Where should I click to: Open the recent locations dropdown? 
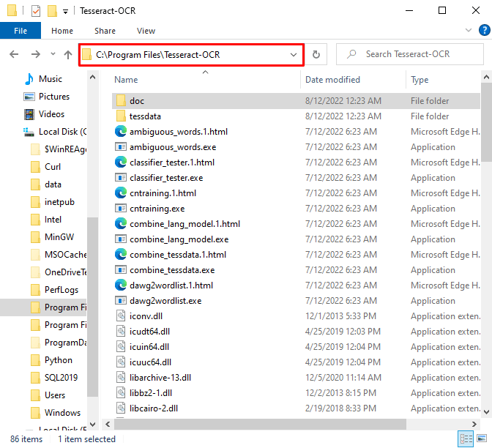pos(53,54)
